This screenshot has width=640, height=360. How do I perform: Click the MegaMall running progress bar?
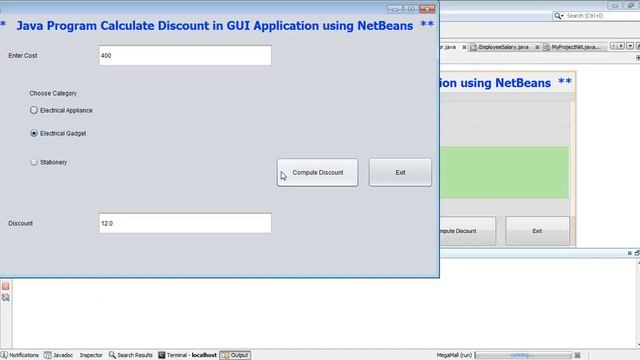(523, 355)
